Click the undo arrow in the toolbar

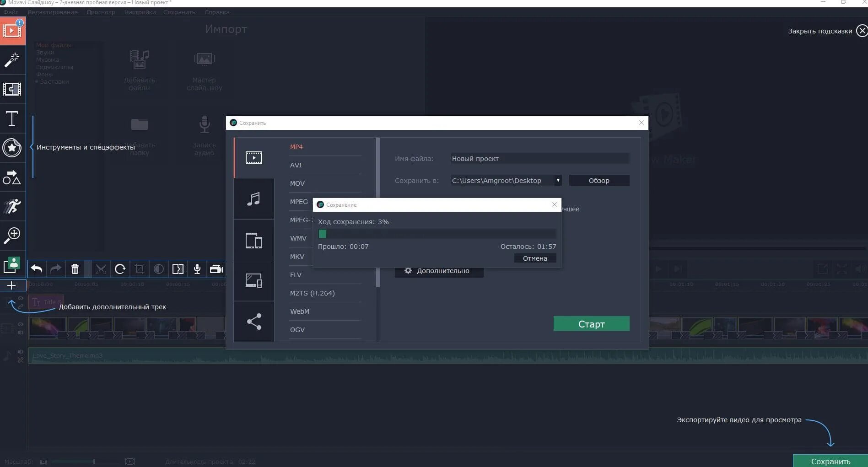click(x=37, y=269)
